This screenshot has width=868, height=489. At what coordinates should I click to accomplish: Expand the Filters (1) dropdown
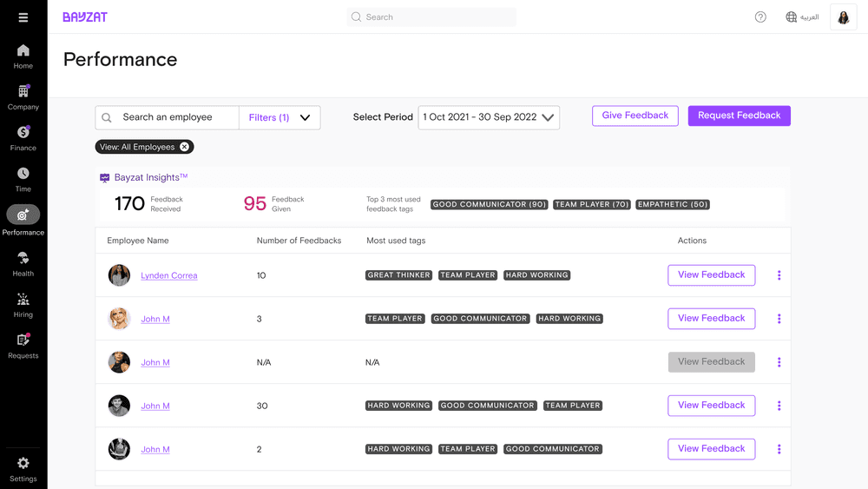pyautogui.click(x=279, y=117)
